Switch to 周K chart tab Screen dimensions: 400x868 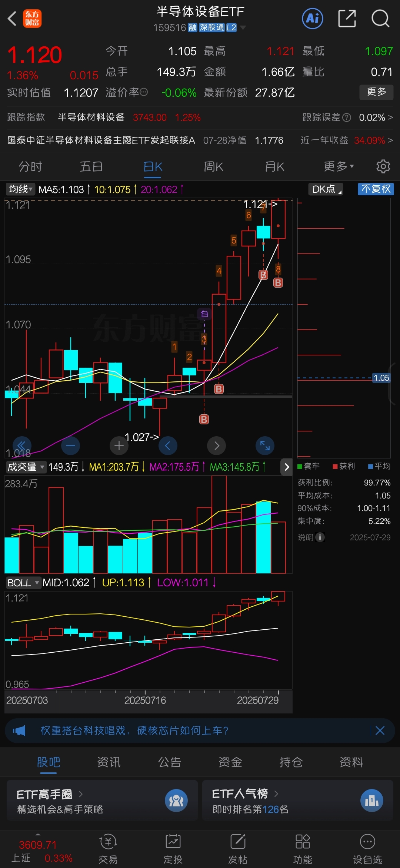[x=214, y=166]
